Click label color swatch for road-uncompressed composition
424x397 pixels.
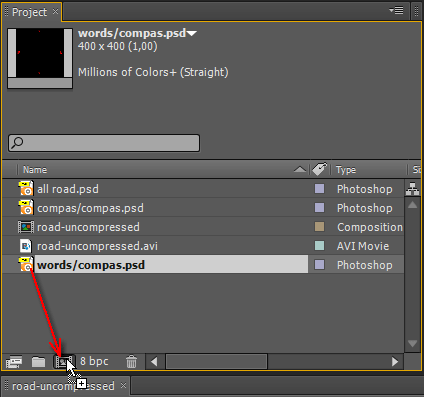tap(319, 227)
